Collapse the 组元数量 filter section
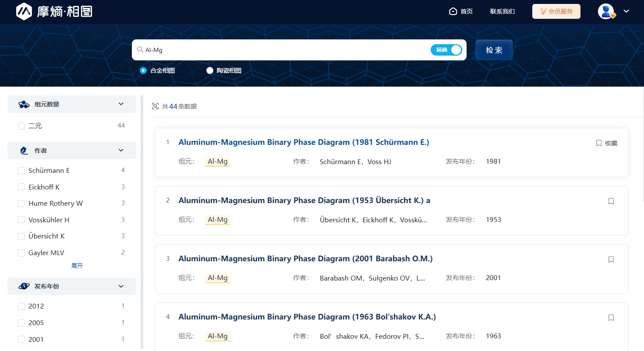The image size is (644, 351). click(121, 104)
